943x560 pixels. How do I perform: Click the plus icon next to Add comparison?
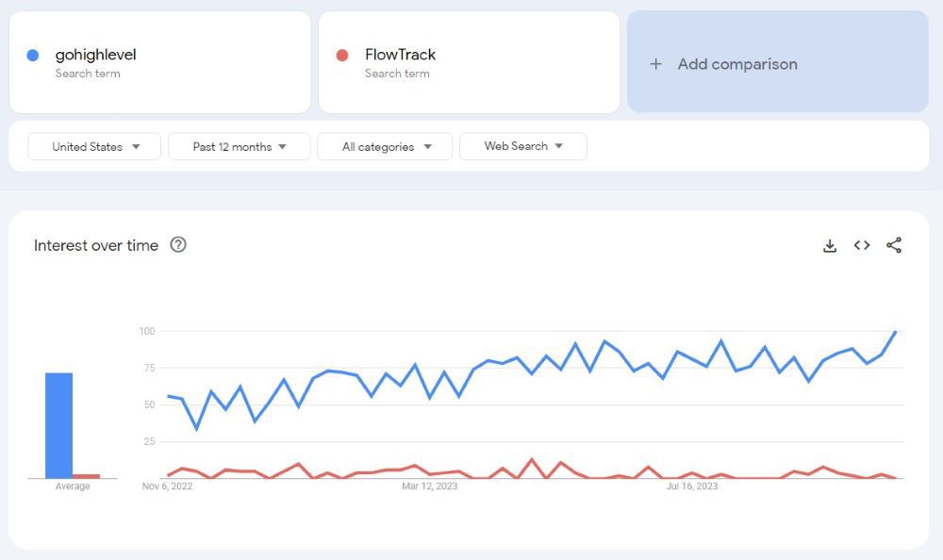click(654, 63)
